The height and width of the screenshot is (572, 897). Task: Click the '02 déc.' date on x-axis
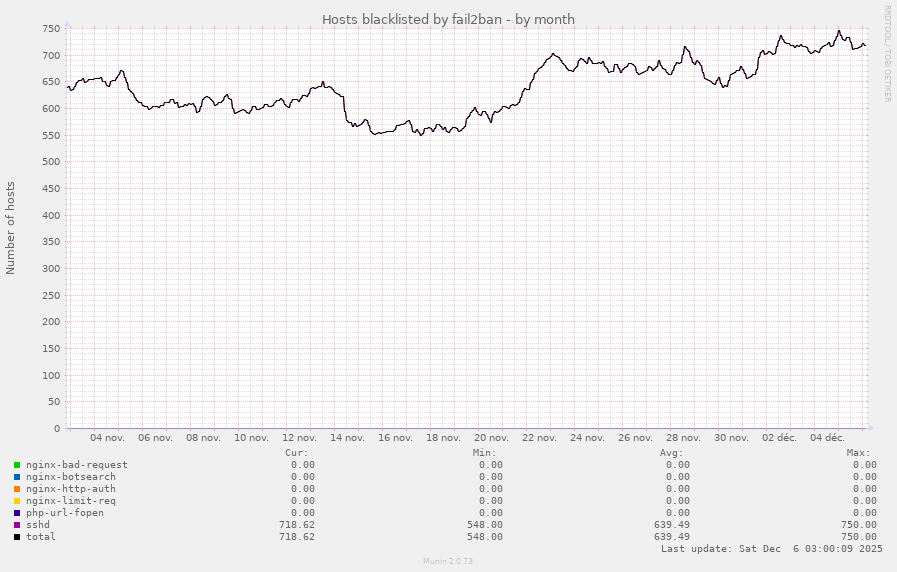click(779, 438)
